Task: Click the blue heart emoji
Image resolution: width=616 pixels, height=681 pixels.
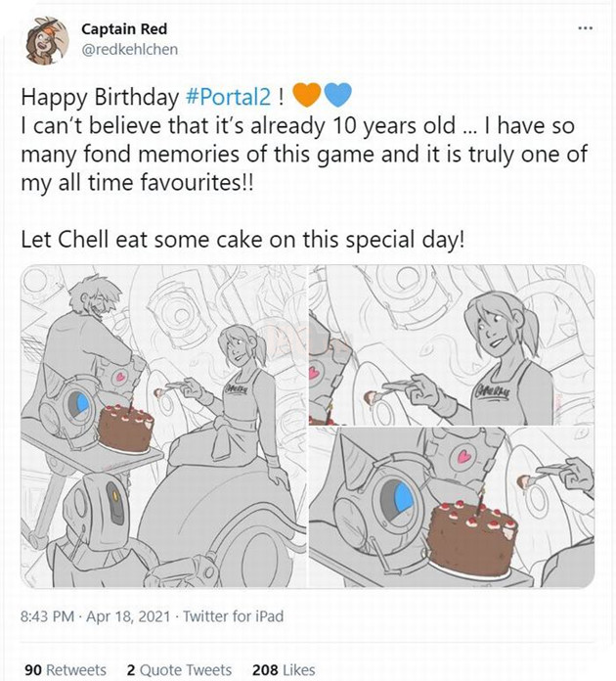Action: 336,96
